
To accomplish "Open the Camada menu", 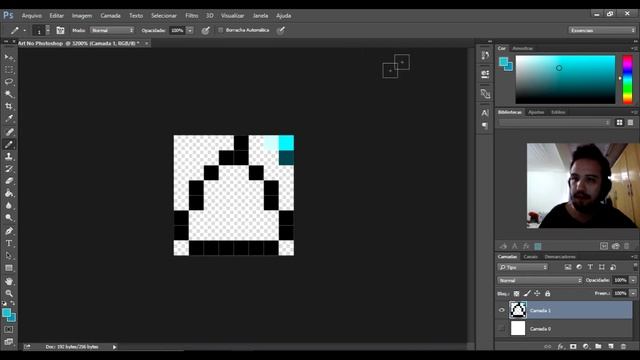I will coord(111,16).
